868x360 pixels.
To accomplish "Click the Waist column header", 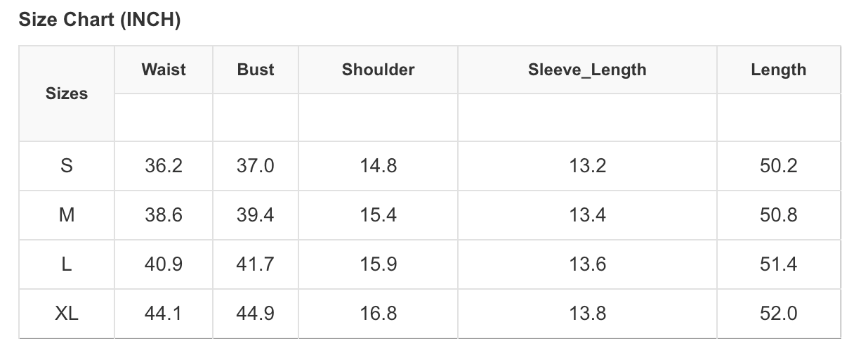I will (164, 70).
